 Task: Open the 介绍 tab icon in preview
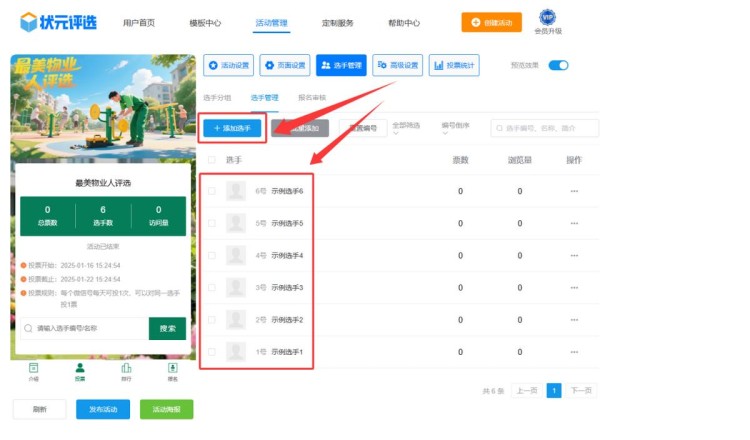point(33,368)
